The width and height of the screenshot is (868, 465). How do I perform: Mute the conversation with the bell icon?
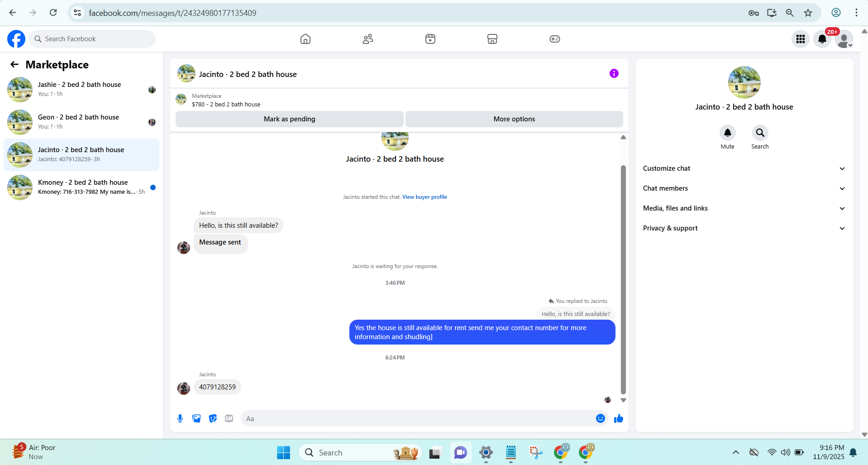pyautogui.click(x=728, y=133)
